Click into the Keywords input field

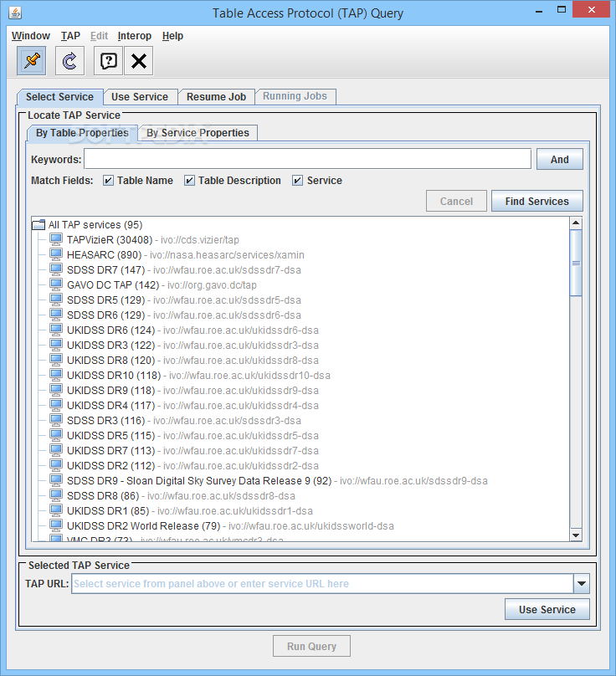click(x=307, y=159)
